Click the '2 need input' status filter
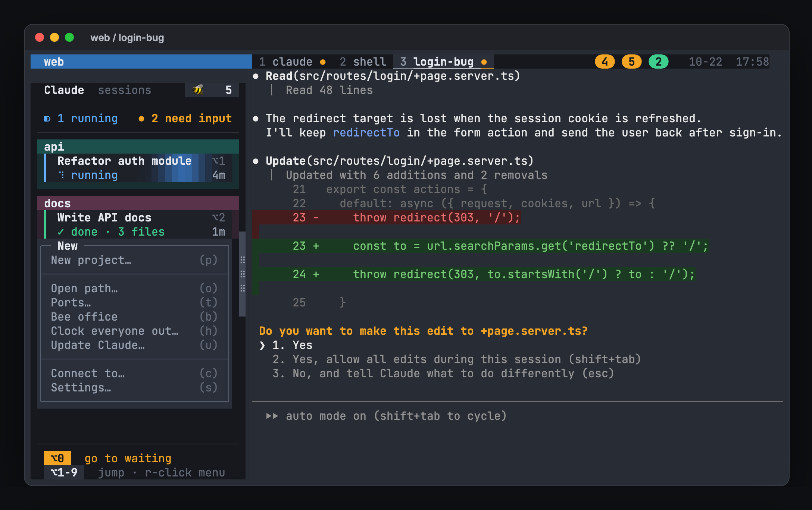 click(x=185, y=119)
